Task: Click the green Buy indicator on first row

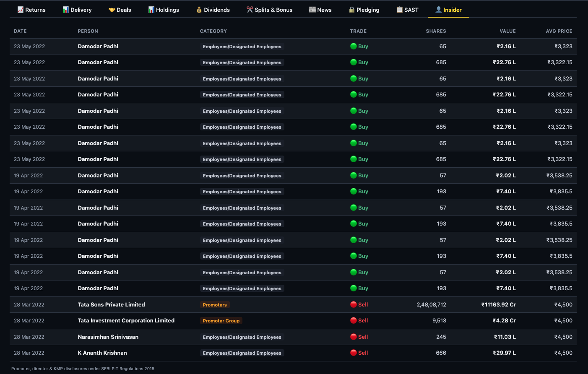Action: pos(354,46)
